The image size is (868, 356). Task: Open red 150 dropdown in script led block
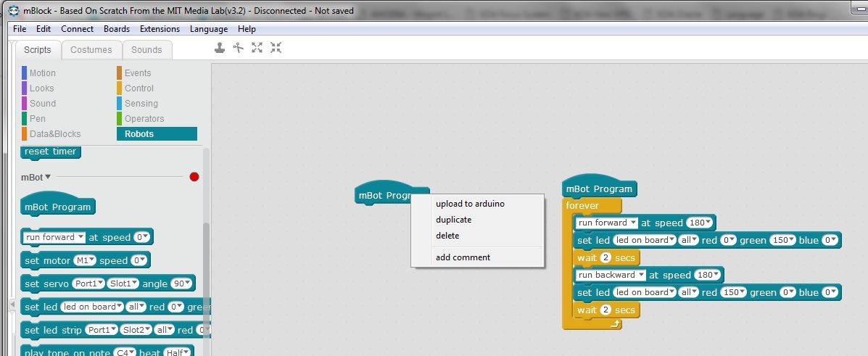(x=733, y=292)
